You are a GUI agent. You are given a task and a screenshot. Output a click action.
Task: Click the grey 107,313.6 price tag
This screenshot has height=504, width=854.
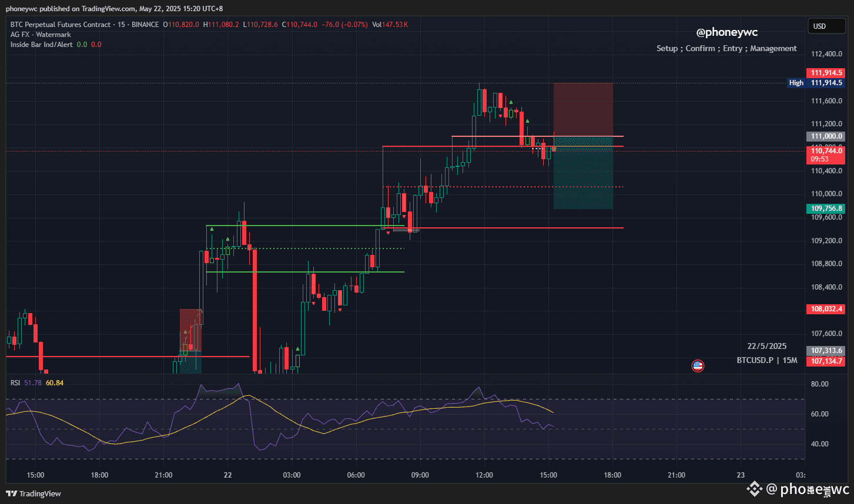click(x=826, y=351)
